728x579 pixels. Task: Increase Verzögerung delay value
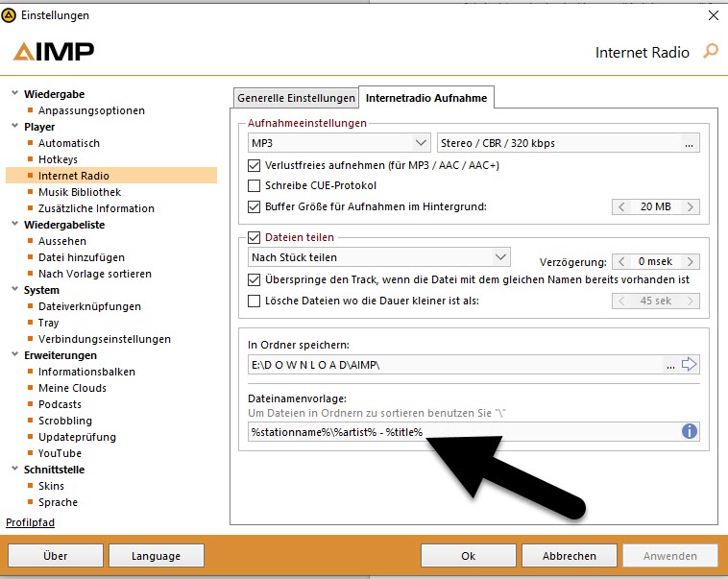(691, 262)
